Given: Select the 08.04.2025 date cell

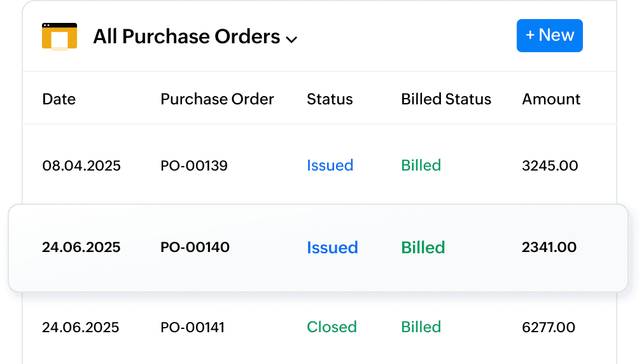Looking at the screenshot, I should 81,166.
